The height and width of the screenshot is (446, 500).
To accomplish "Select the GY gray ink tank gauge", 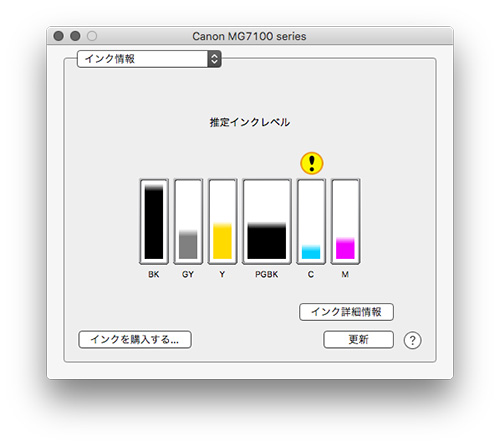I will 188,222.
